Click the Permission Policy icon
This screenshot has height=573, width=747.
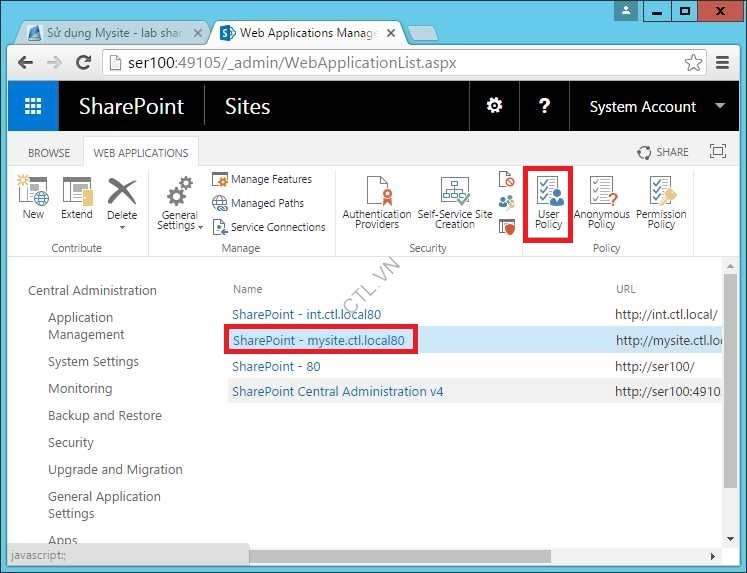click(661, 203)
